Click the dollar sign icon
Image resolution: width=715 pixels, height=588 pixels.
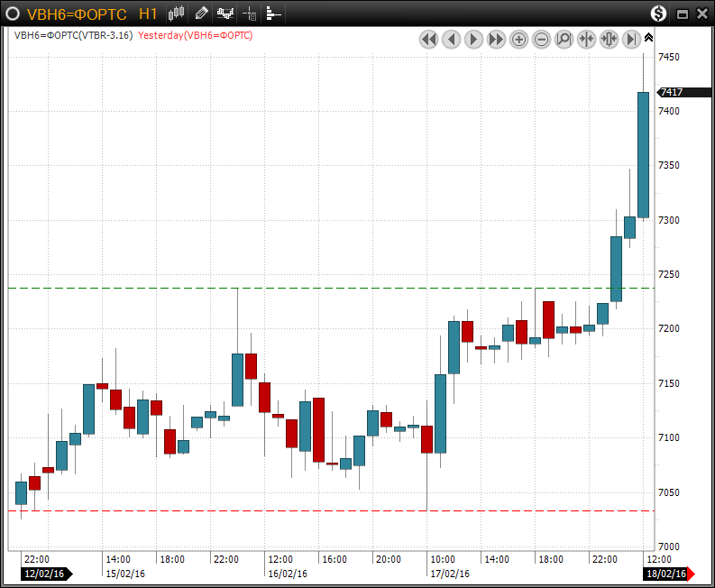coord(658,14)
